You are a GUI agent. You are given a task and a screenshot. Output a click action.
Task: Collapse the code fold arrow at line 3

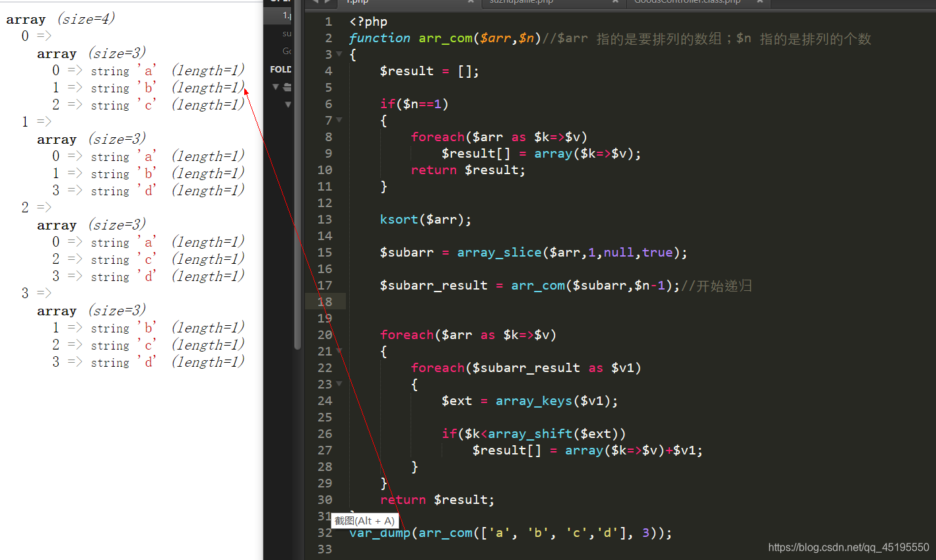point(339,54)
